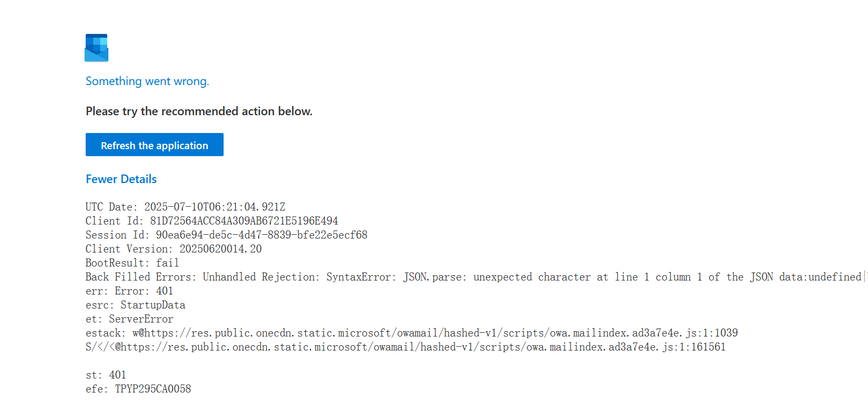Select the UTC Date timestamp line
This screenshot has height=420, width=868.
click(185, 207)
